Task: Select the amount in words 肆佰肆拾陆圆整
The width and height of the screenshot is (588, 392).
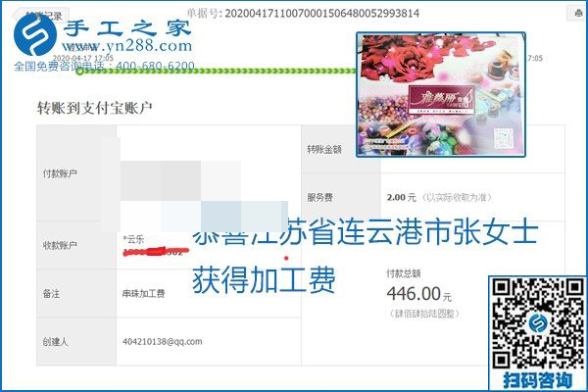Action: 424,314
